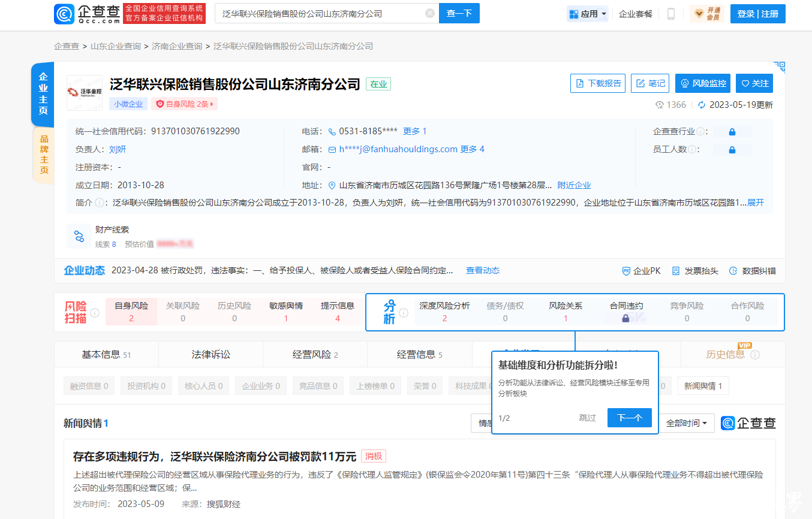Click the email envelope icon

(332, 149)
